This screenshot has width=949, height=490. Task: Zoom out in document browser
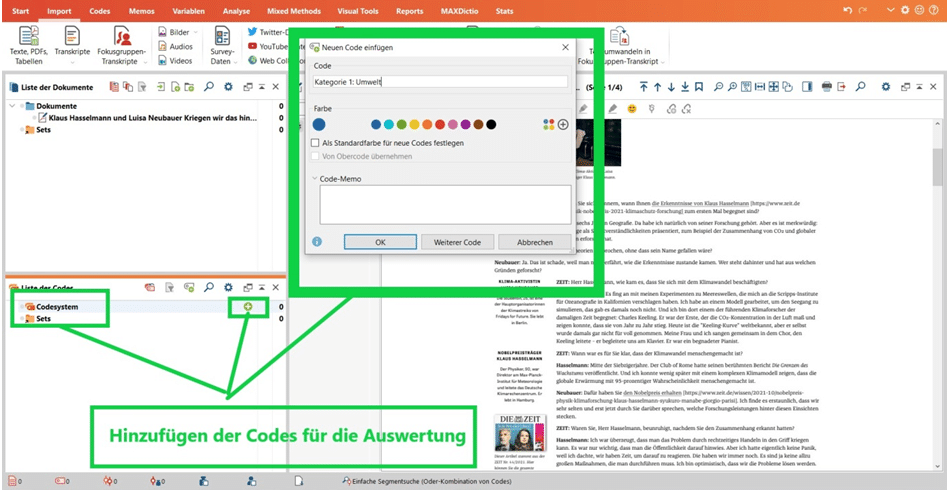718,87
